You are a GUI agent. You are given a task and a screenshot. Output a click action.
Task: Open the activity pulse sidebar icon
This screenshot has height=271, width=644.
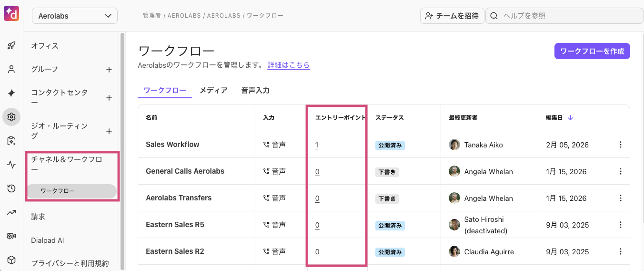11,165
